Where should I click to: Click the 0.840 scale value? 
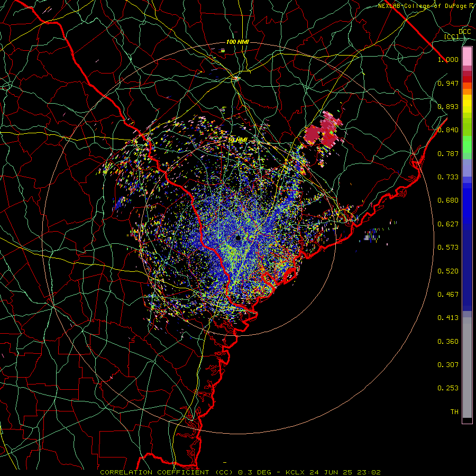pos(448,130)
